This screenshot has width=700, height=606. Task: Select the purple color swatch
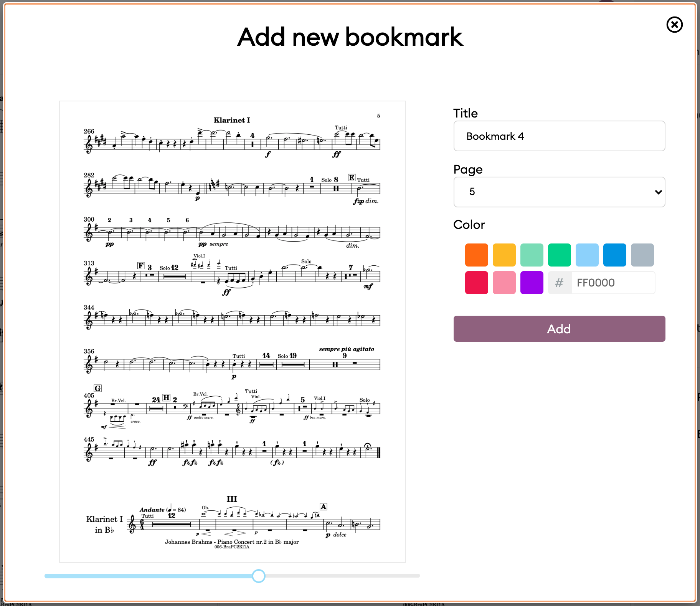pos(532,283)
